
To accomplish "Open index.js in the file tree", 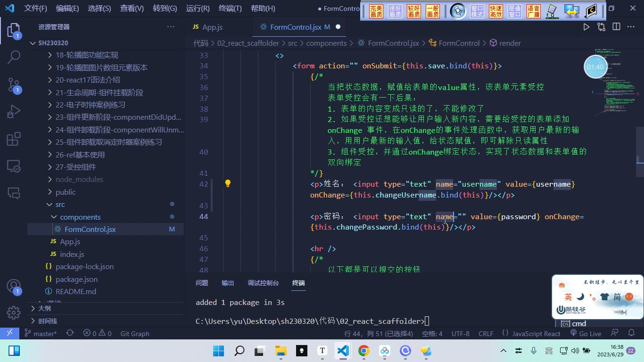I will tap(72, 254).
